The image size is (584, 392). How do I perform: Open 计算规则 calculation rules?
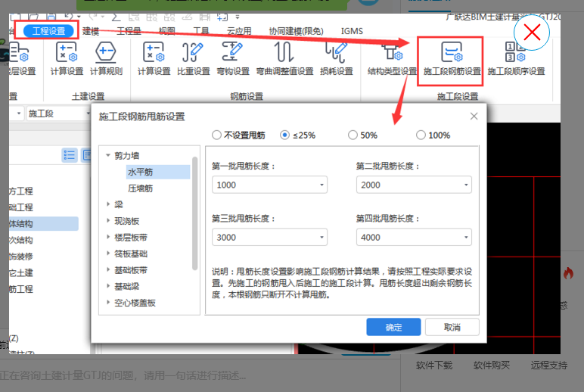(106, 59)
